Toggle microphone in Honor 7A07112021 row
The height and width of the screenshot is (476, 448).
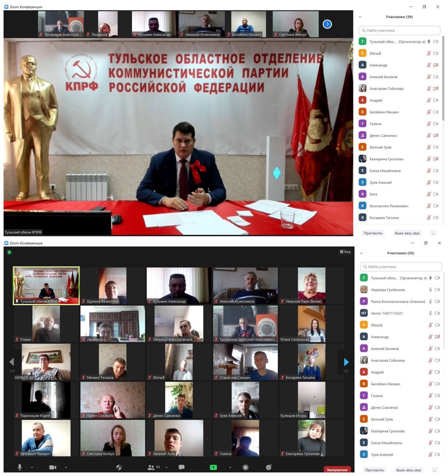(431, 313)
